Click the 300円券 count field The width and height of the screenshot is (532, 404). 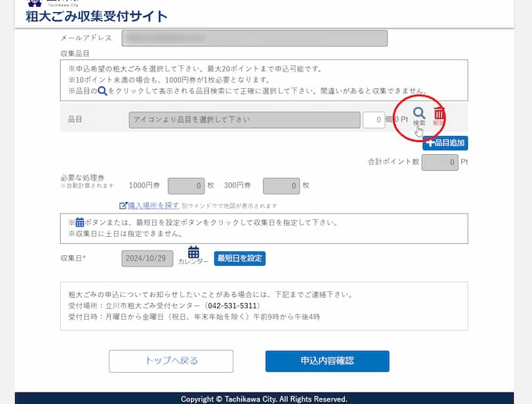(281, 185)
